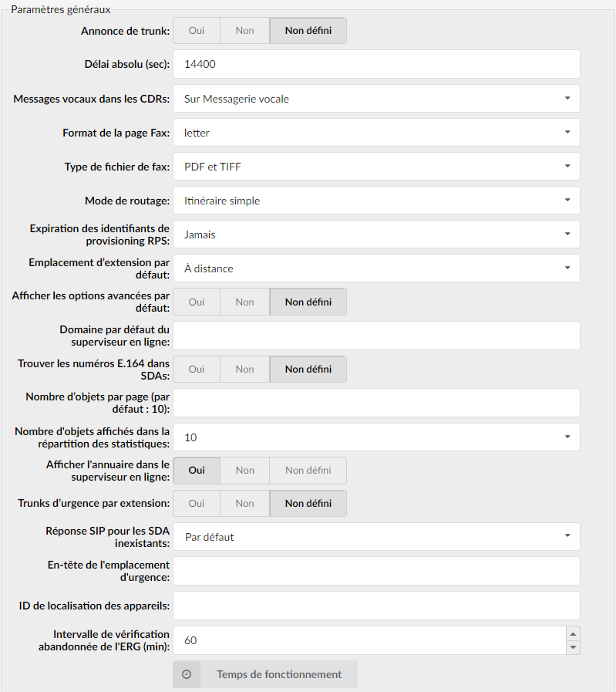The image size is (616, 692).
Task: Select Non for Afficher les options avancées
Action: (244, 302)
